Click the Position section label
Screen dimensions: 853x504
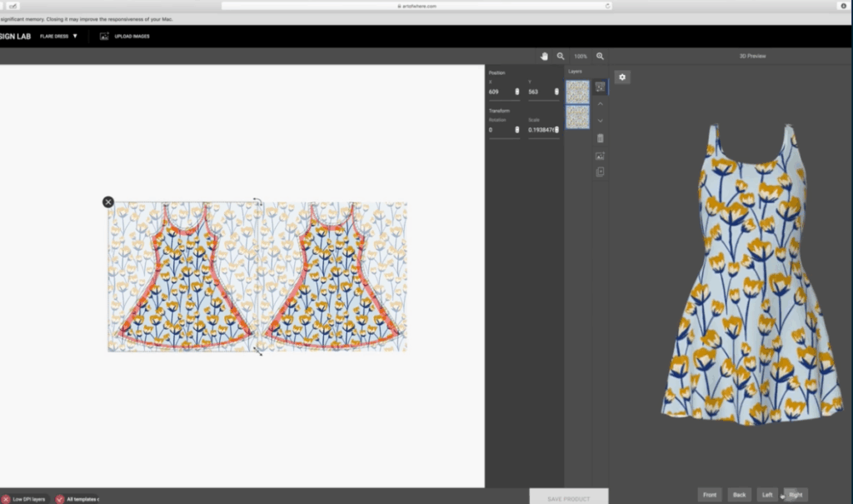[496, 72]
